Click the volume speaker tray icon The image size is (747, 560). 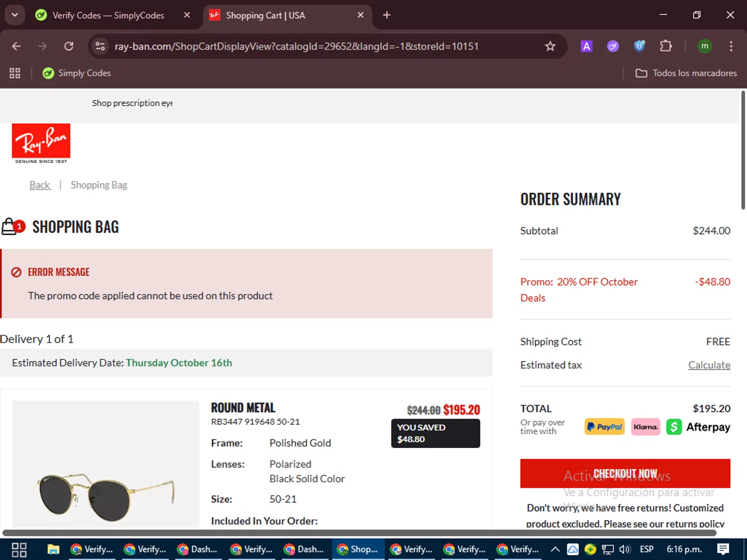pyautogui.click(x=625, y=550)
